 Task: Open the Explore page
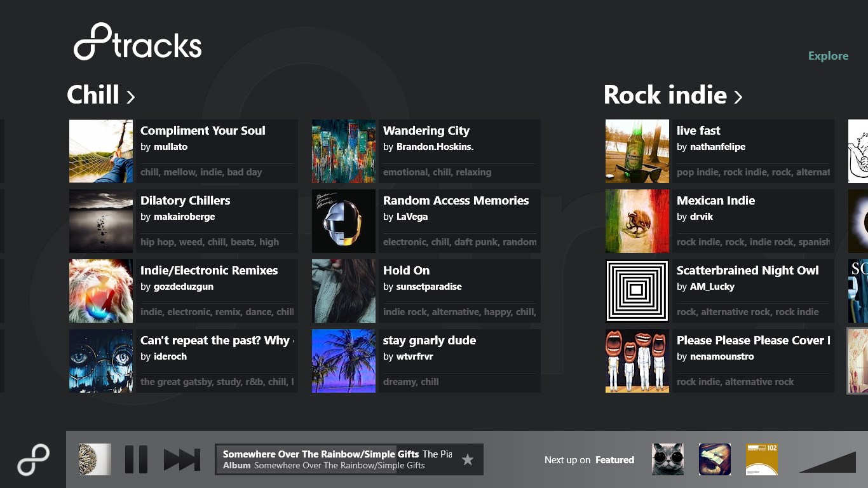pos(827,55)
